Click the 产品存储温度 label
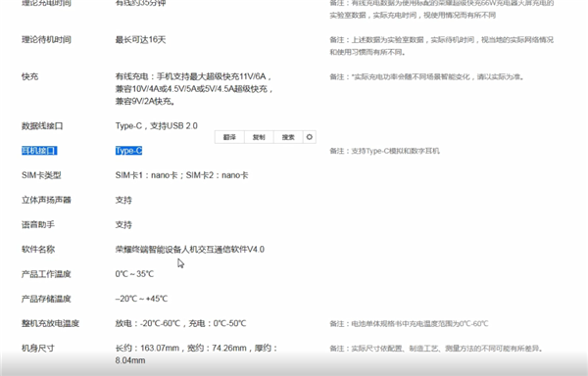Screen dimensions: 588x376 pos(46,299)
